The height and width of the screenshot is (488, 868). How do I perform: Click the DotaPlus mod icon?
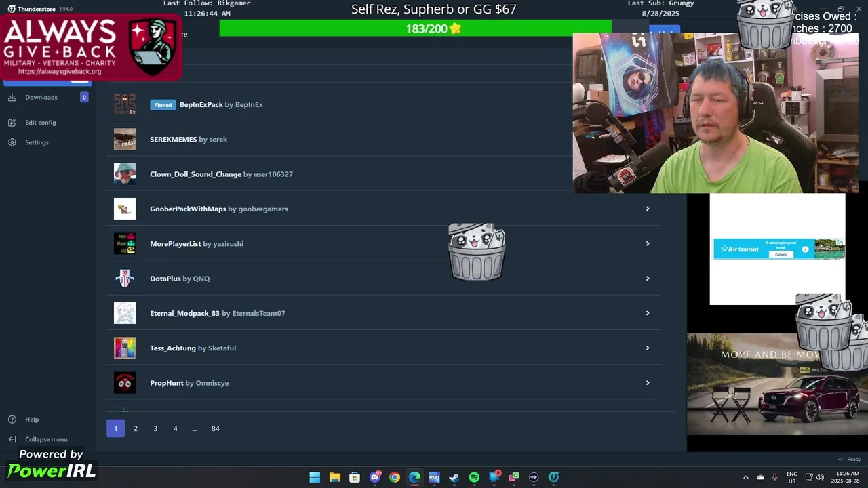(x=125, y=279)
